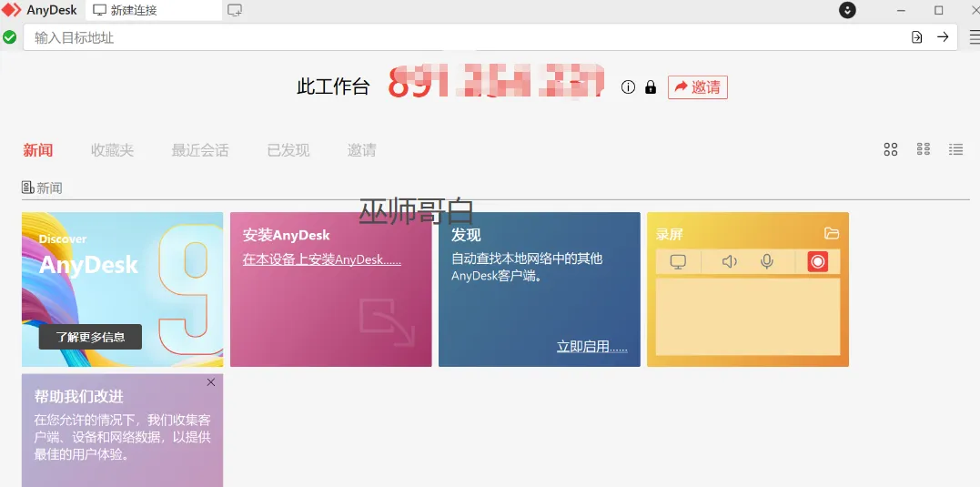Screen dimensions: 980x487
Task: Click the AnyDesk logo in title bar
Action: point(11,10)
